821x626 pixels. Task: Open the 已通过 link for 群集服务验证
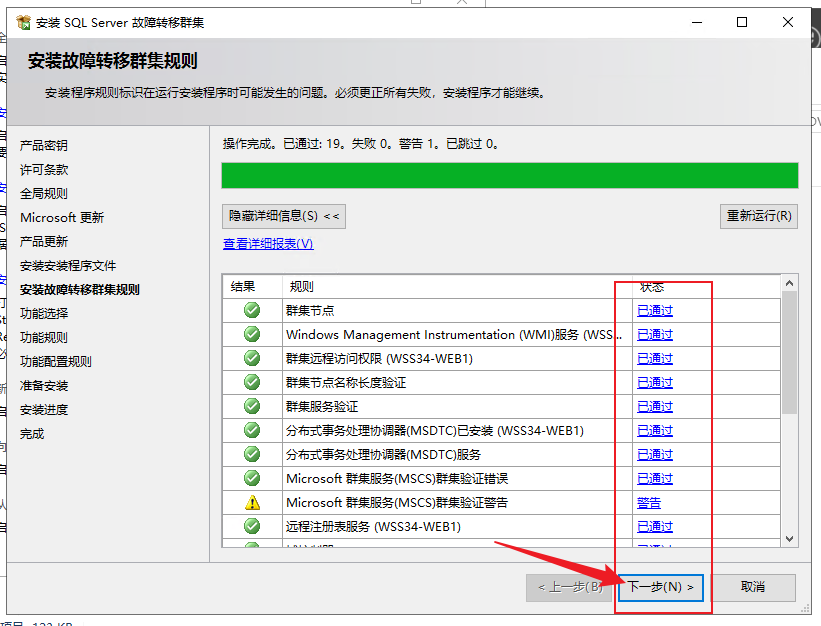coord(654,407)
